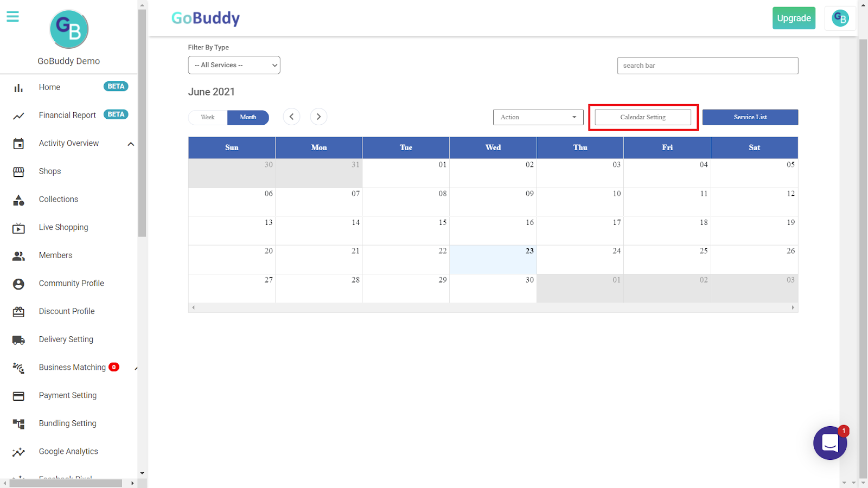This screenshot has width=868, height=488.
Task: Open Members in the sidebar
Action: pyautogui.click(x=55, y=255)
